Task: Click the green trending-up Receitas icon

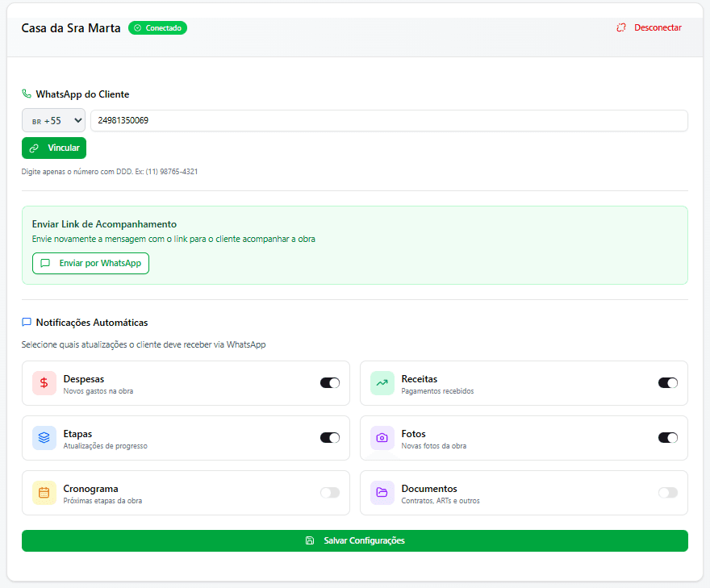Action: point(382,383)
